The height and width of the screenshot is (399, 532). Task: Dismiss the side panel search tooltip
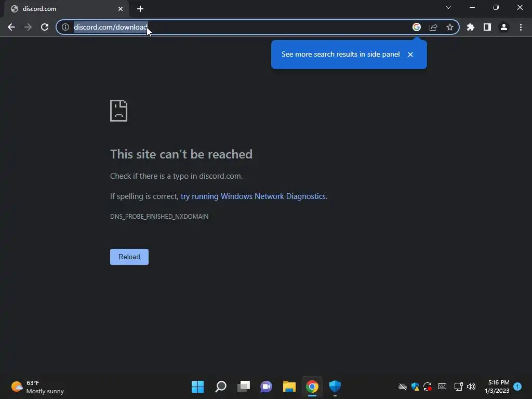(410, 54)
